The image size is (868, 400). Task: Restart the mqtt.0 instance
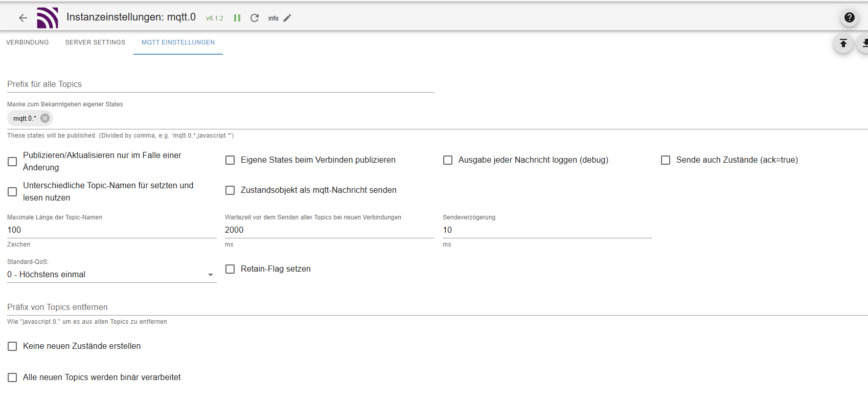click(x=255, y=18)
